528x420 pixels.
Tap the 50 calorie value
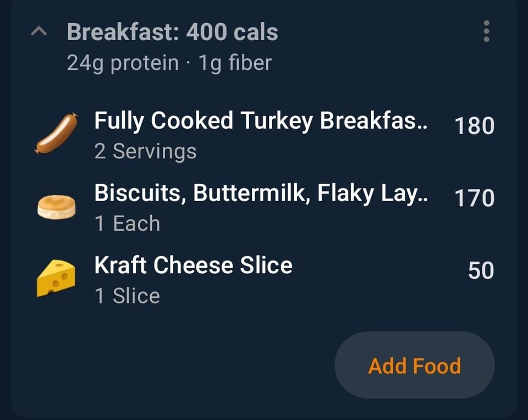click(481, 270)
